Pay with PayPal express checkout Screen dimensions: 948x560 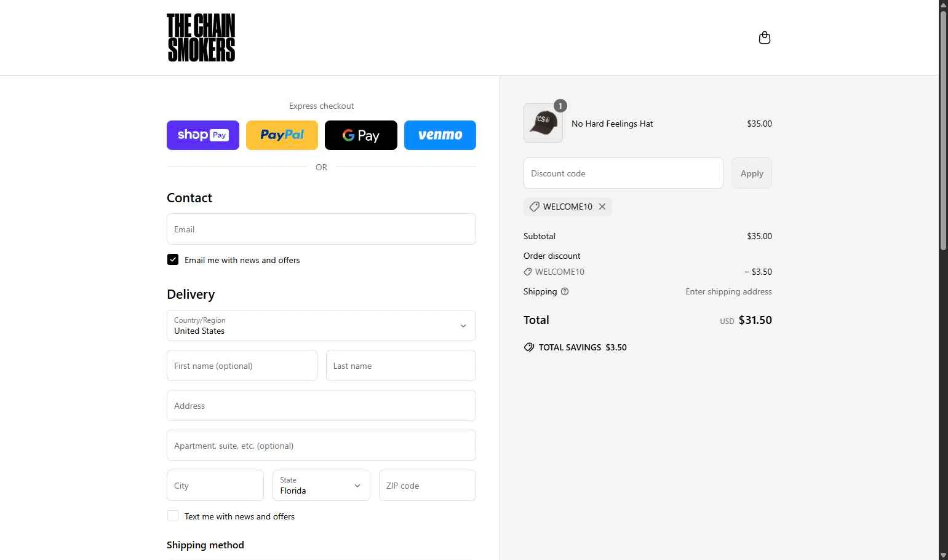click(x=282, y=135)
